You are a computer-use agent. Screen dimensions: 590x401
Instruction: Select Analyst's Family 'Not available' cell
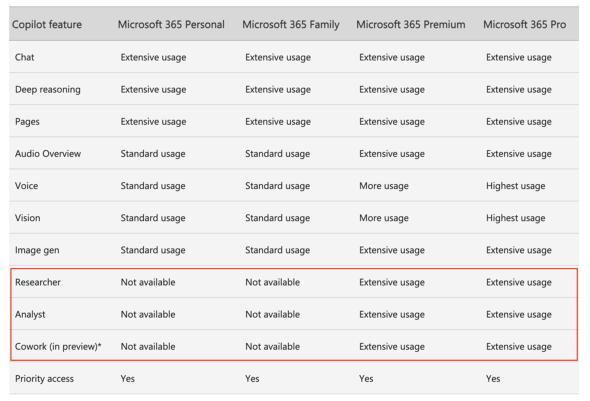pos(272,314)
